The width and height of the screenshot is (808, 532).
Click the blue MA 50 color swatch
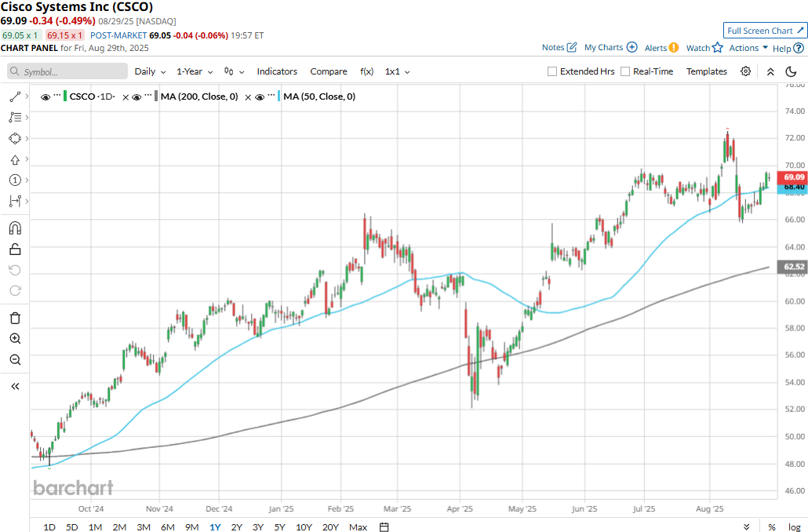click(x=278, y=96)
